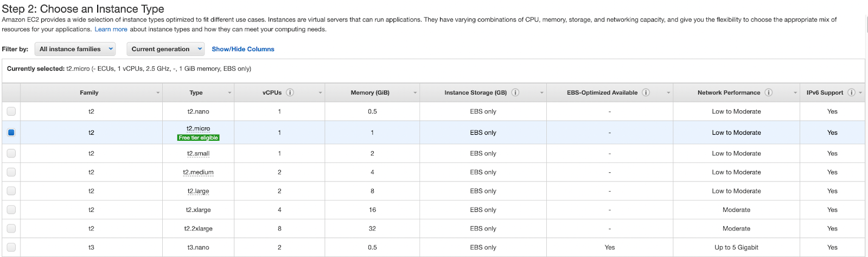Open Family column sort arrow

click(x=158, y=93)
